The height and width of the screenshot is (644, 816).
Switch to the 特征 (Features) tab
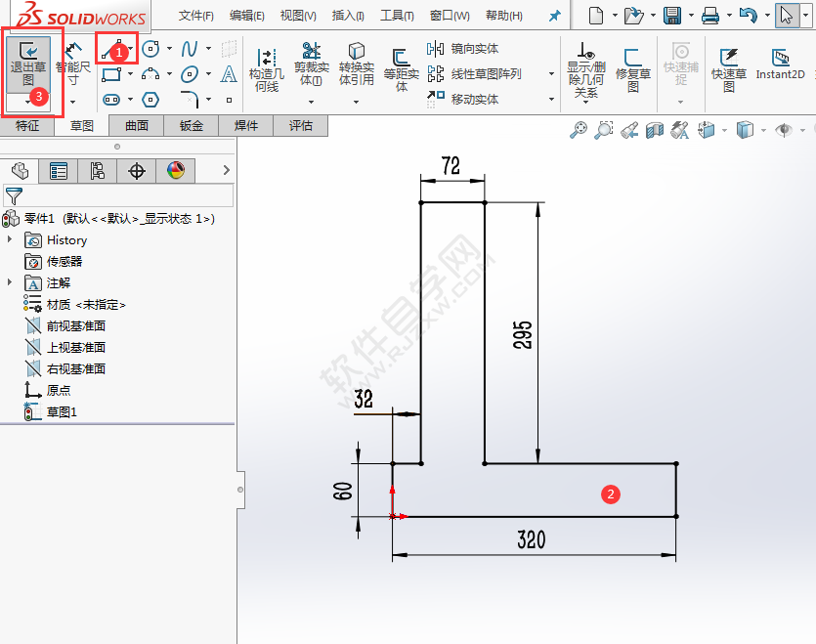coord(27,125)
